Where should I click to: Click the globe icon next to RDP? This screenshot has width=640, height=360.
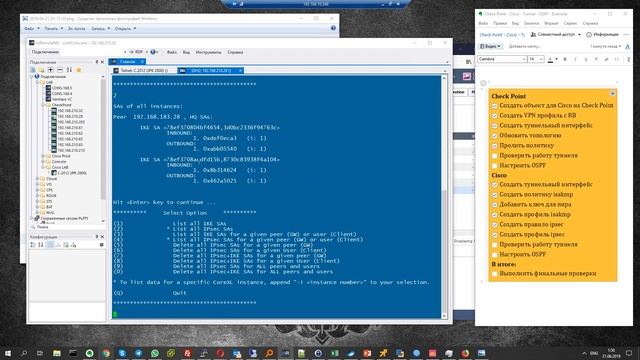(153, 52)
